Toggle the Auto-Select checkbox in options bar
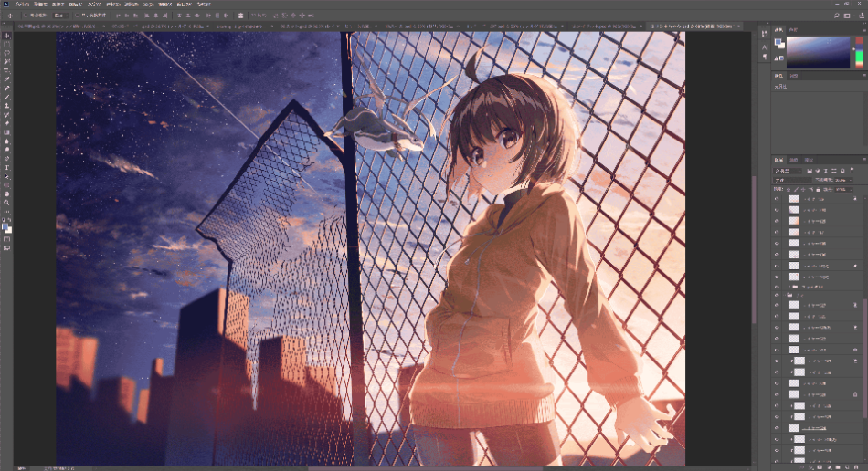 26,16
